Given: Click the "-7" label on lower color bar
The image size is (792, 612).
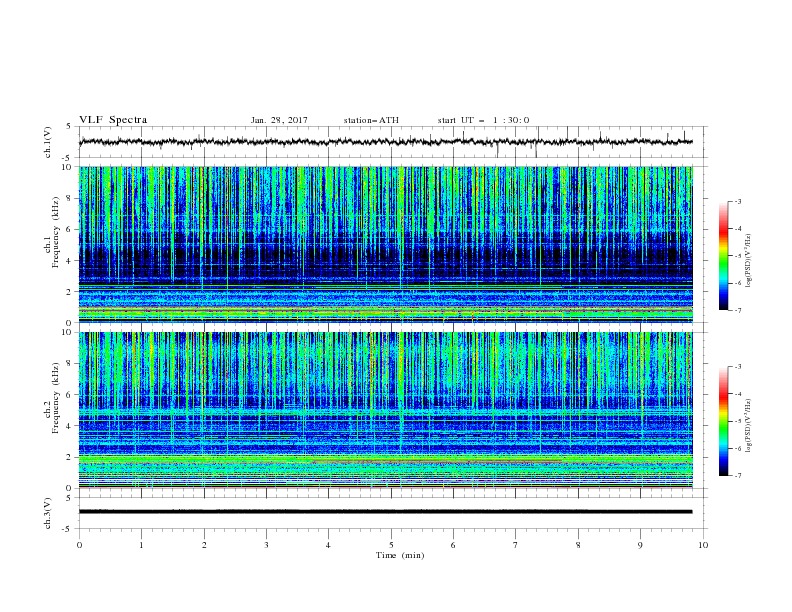Looking at the screenshot, I should click(x=737, y=475).
